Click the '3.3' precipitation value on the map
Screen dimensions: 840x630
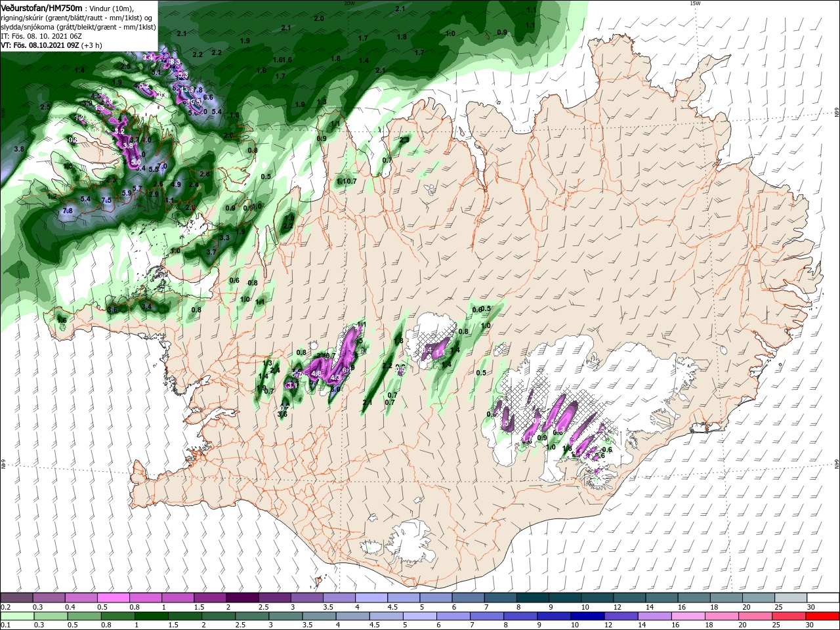[224, 238]
